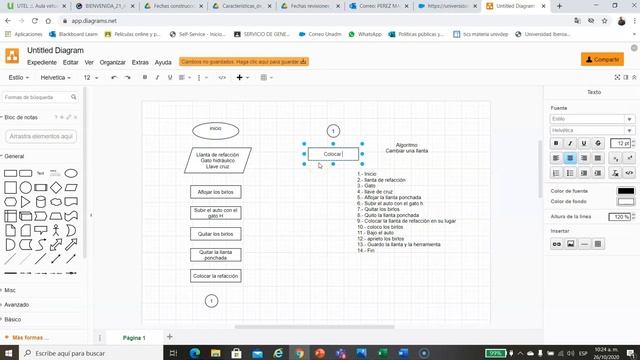Apply subscript in the Texto panel
Viewport: 640px width, 360px height.
[x=616, y=158]
